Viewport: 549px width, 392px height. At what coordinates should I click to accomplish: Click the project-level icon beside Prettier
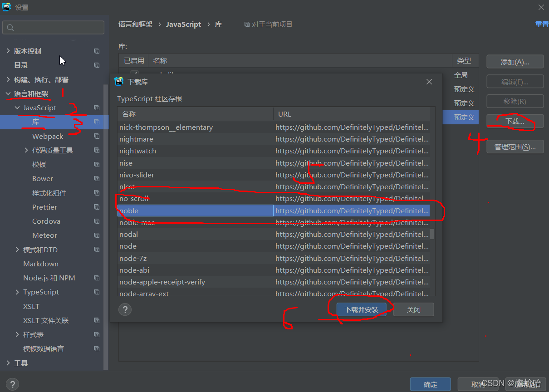pos(97,207)
